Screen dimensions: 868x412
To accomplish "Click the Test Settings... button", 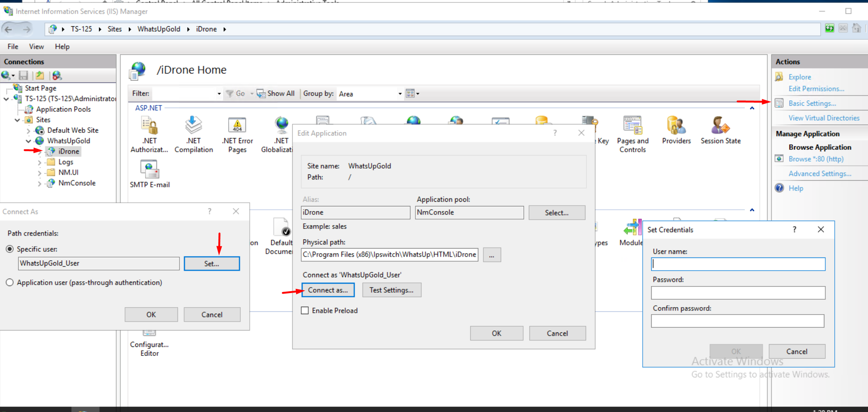I will (392, 290).
